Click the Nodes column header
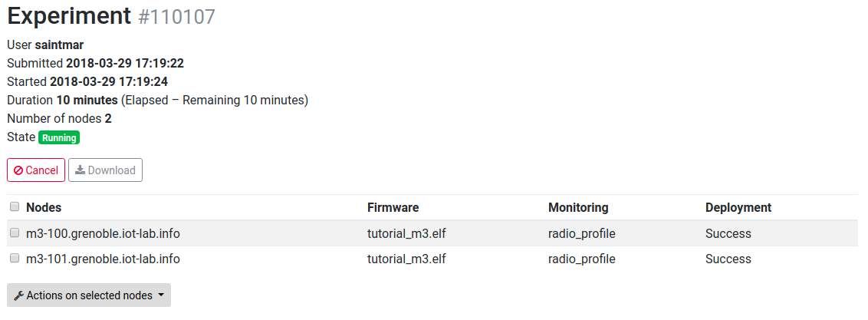 [44, 208]
